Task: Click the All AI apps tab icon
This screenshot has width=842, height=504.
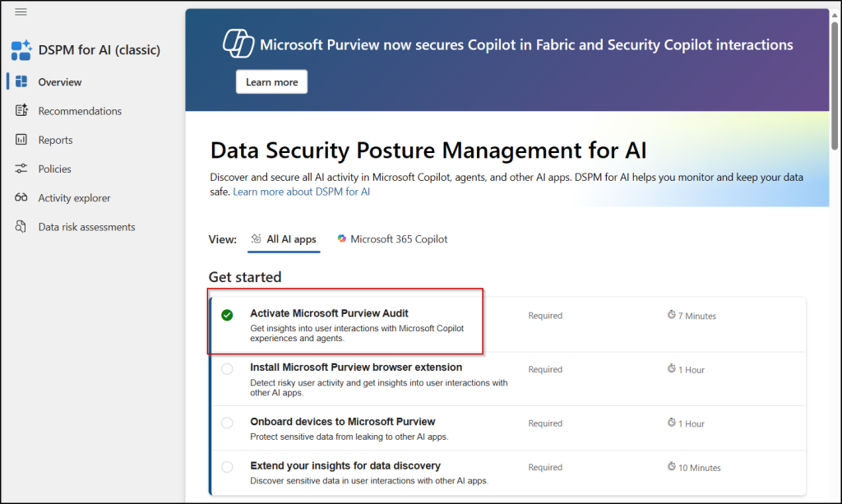Action: coord(257,239)
